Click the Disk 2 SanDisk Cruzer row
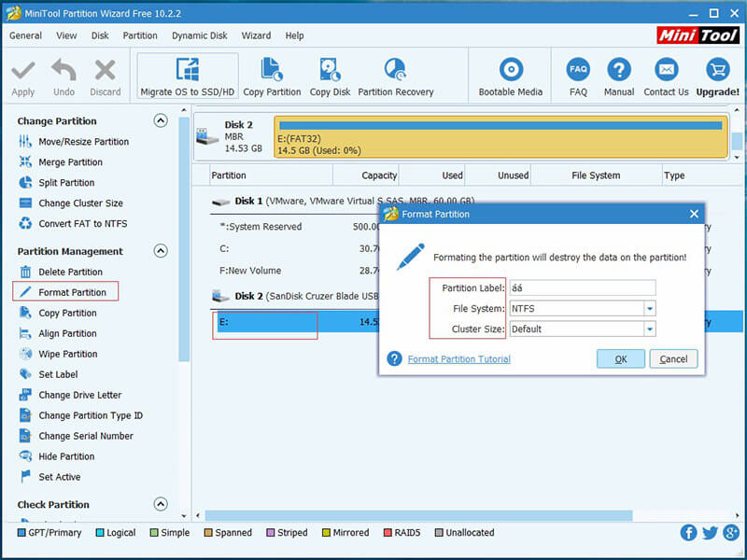747x560 pixels. click(x=295, y=296)
